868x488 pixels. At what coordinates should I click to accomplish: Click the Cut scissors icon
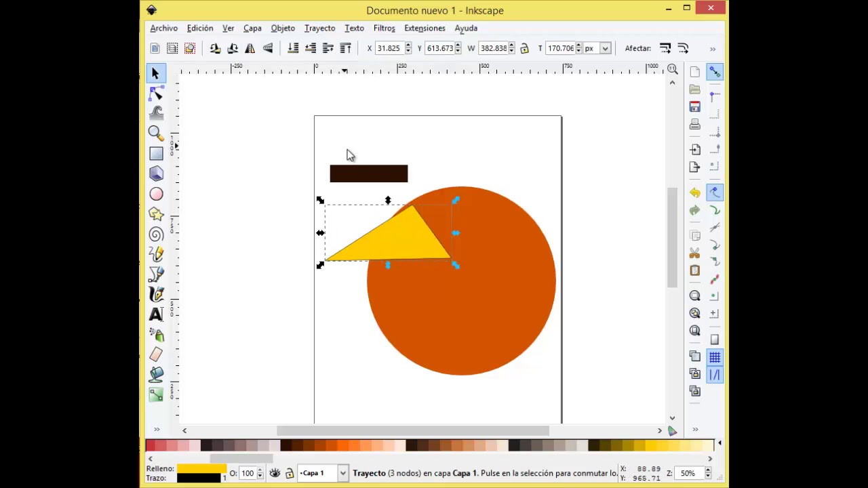695,253
